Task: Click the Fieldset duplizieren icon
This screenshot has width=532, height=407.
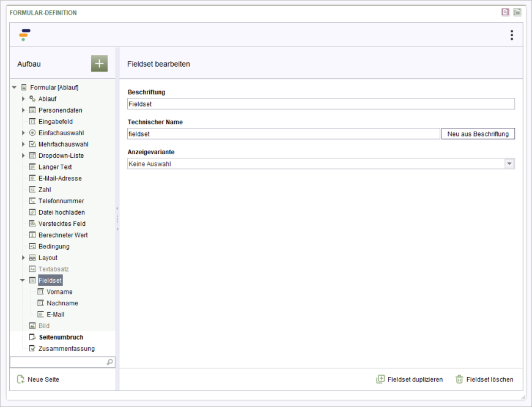Action: (x=380, y=379)
